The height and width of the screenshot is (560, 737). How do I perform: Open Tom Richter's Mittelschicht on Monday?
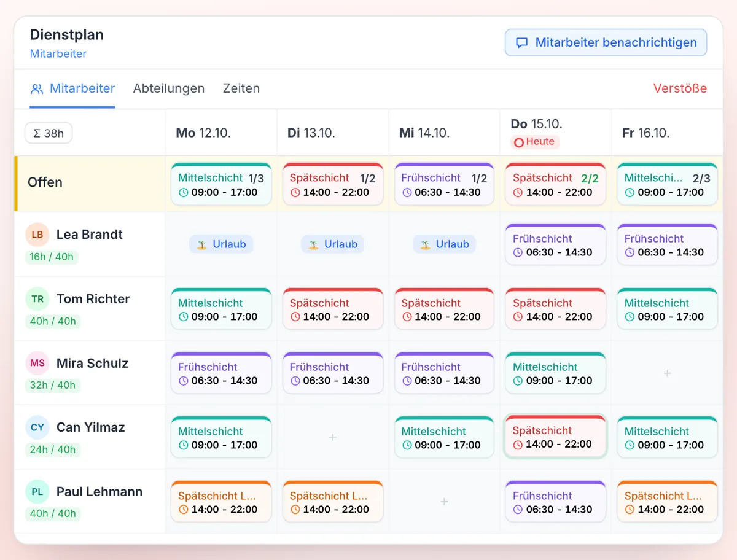pyautogui.click(x=221, y=309)
